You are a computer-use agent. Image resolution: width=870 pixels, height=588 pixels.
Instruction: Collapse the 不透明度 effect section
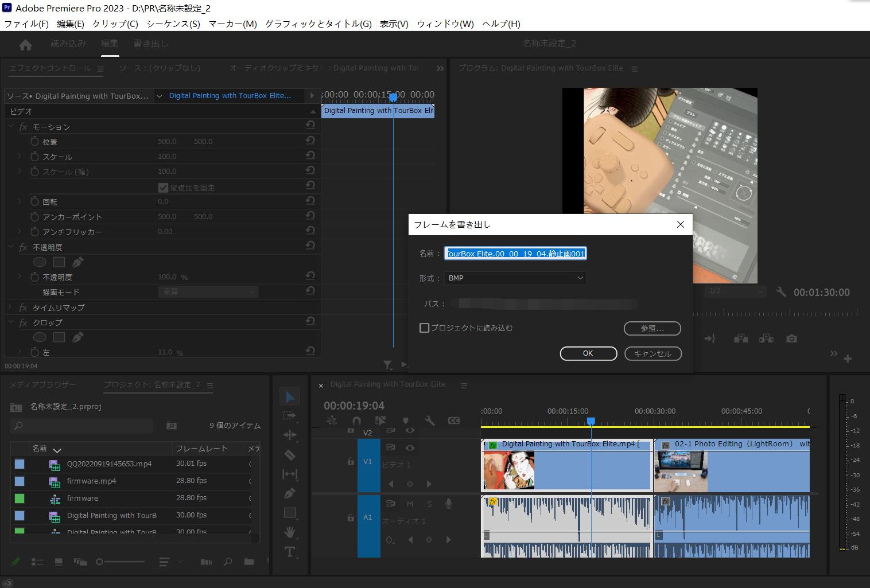click(x=10, y=247)
